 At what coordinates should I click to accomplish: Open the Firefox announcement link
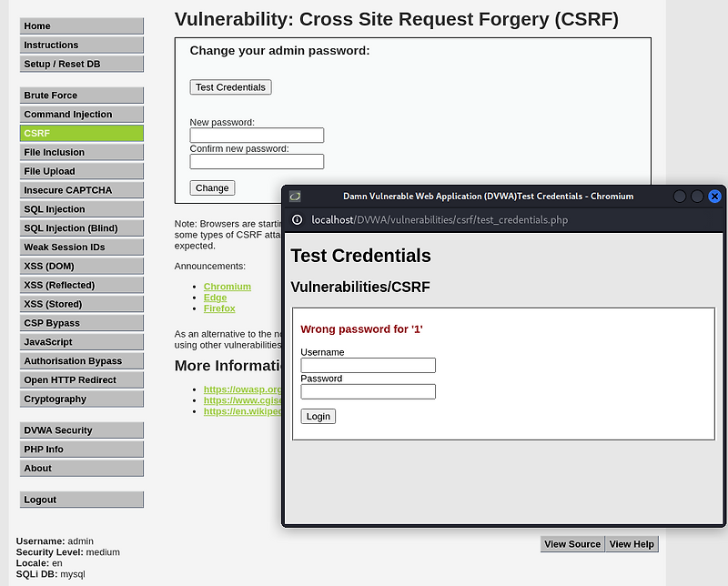pyautogui.click(x=218, y=308)
